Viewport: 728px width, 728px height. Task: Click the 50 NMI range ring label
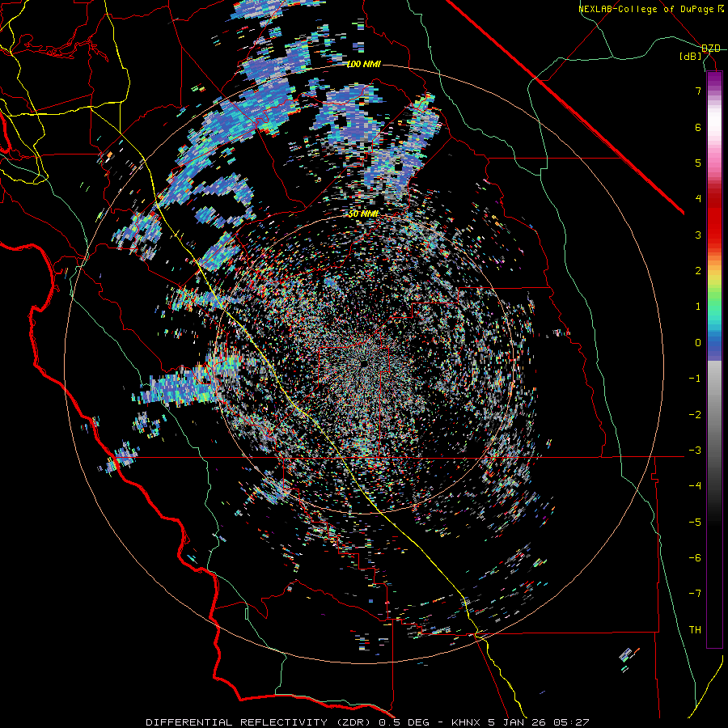[363, 214]
